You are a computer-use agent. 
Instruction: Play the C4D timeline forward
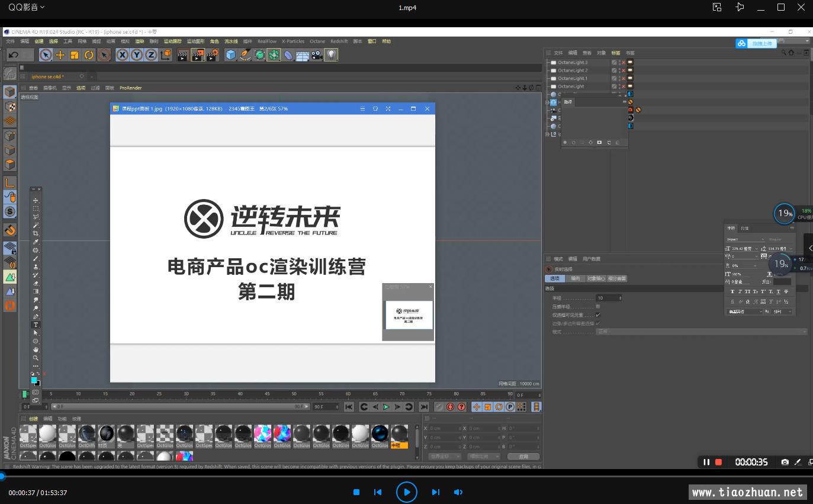[386, 407]
